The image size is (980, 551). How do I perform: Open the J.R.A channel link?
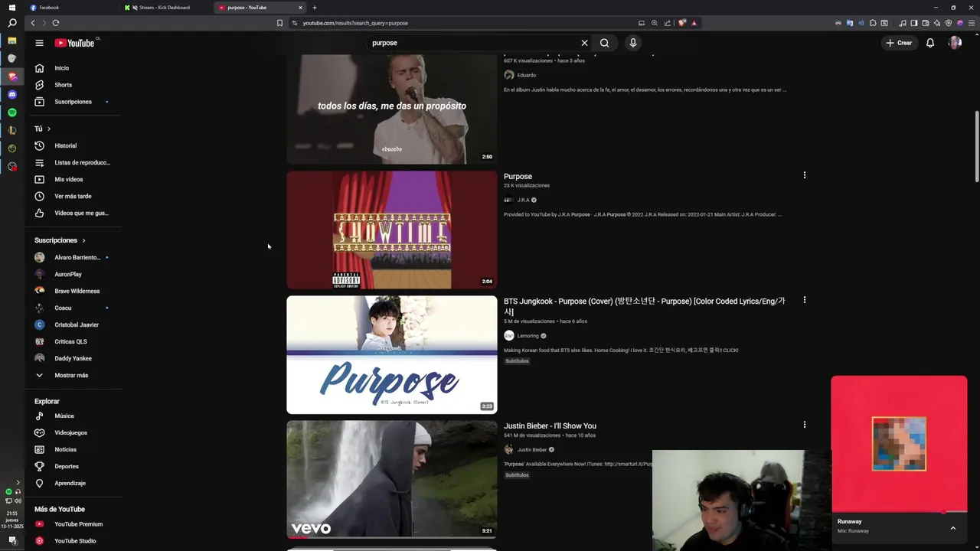tap(523, 200)
